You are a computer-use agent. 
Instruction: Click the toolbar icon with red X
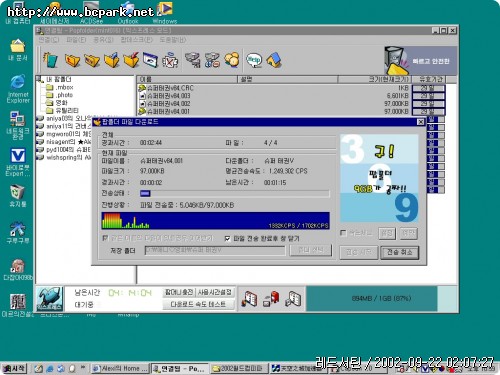(170, 60)
